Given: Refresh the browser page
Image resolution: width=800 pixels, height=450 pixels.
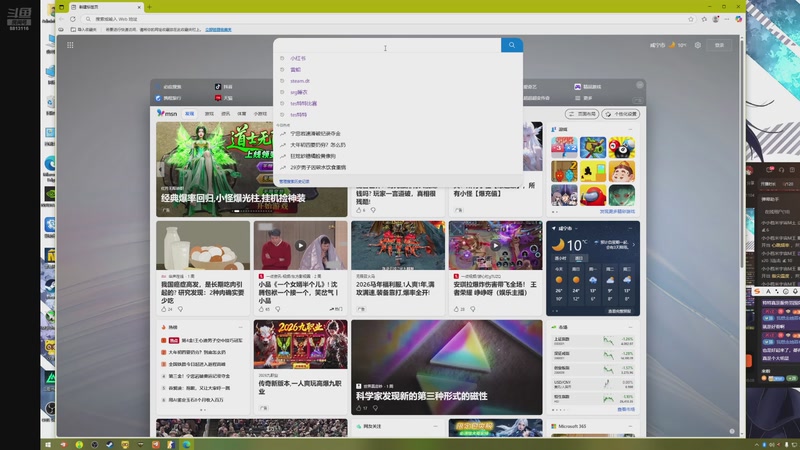Looking at the screenshot, I should tap(73, 19).
